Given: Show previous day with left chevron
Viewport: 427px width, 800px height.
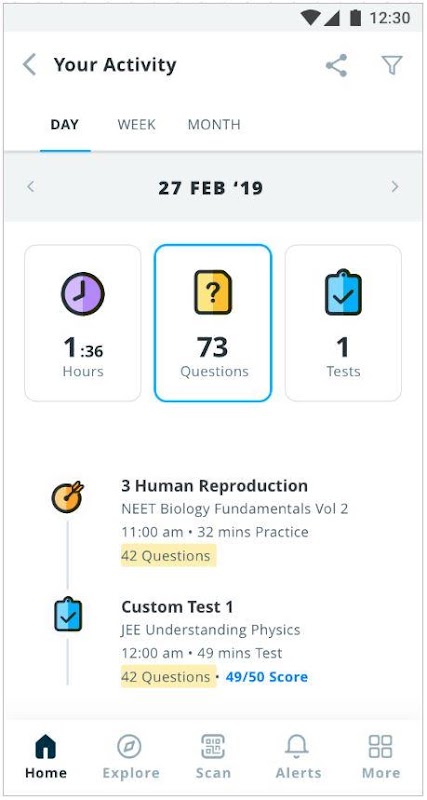Looking at the screenshot, I should tap(31, 187).
